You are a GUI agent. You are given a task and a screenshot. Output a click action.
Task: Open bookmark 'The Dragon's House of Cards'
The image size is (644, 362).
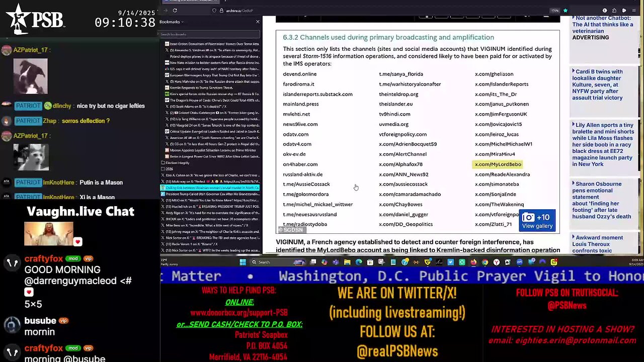pyautogui.click(x=211, y=100)
